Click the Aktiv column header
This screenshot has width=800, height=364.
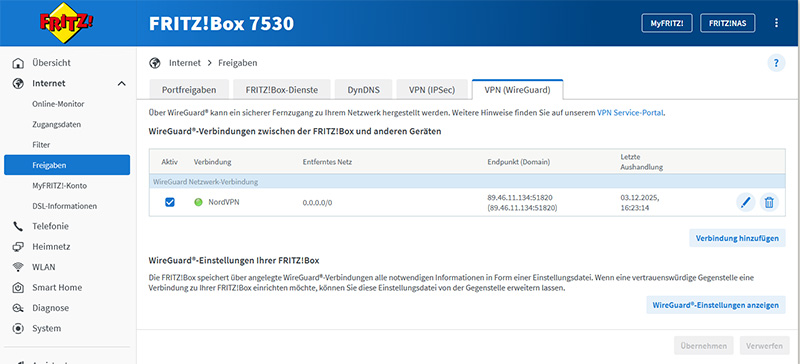pyautogui.click(x=169, y=162)
